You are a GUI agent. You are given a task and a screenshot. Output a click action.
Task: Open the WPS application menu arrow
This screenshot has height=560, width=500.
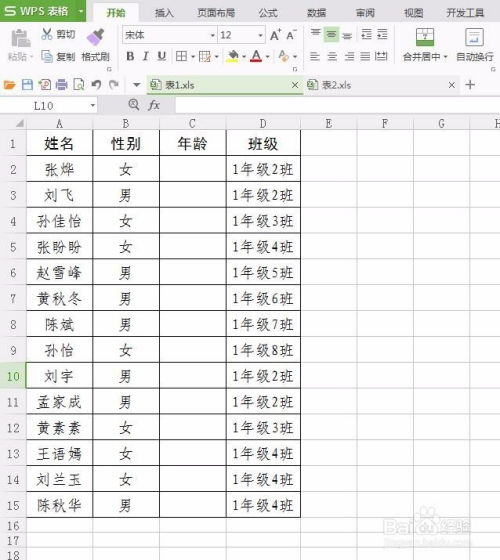[x=81, y=11]
